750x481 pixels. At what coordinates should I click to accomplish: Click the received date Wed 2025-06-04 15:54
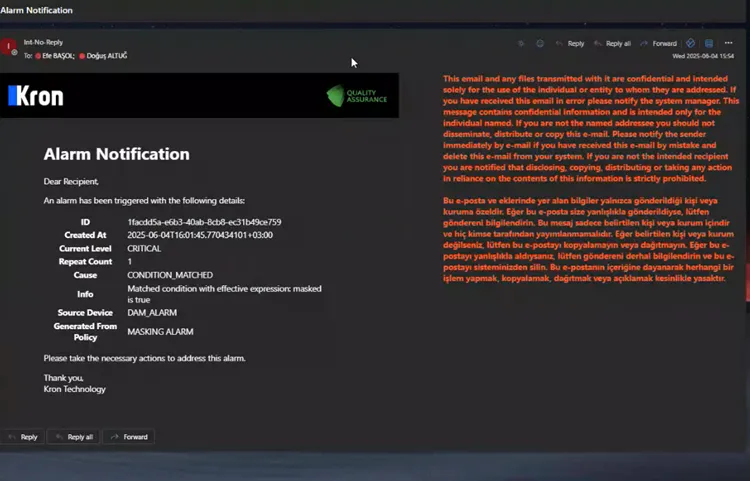coord(703,56)
